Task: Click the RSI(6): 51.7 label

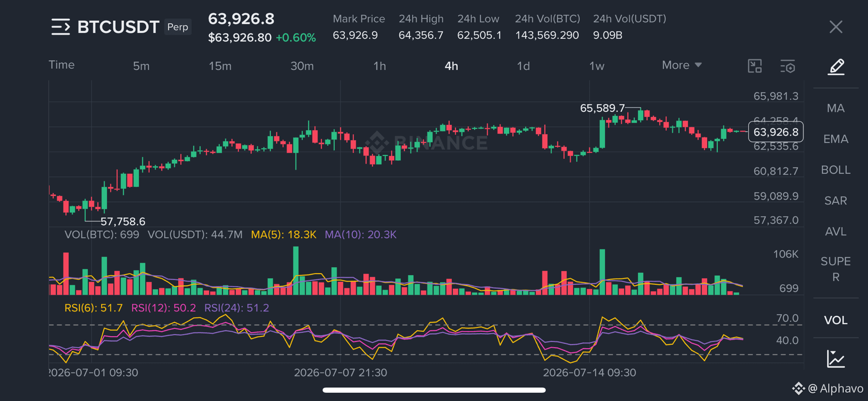Action: click(x=93, y=308)
